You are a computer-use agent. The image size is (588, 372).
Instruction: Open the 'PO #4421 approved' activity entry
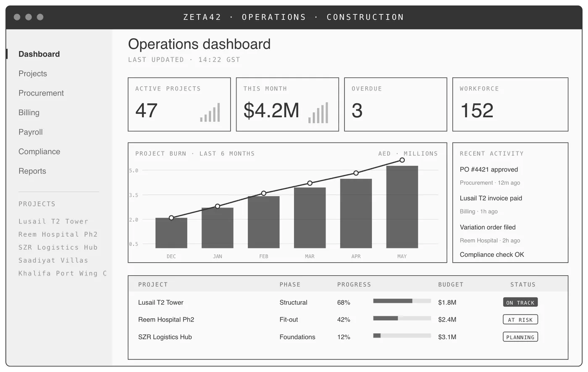[489, 170]
